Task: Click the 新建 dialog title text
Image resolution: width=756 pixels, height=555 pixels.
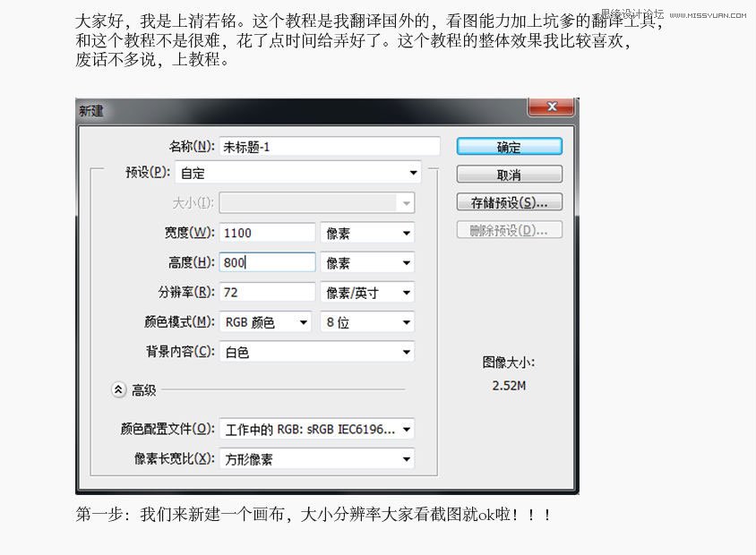Action: 91,111
